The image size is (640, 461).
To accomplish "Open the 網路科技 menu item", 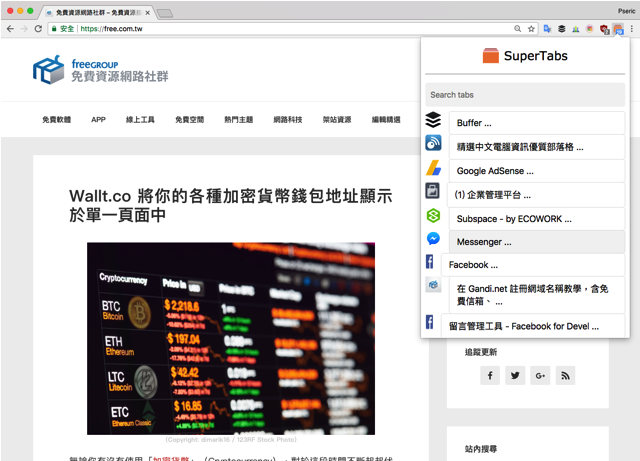I will pos(288,119).
